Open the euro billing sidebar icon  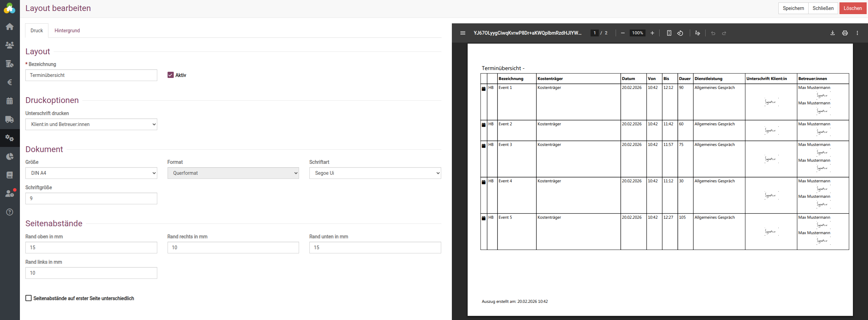coord(10,82)
